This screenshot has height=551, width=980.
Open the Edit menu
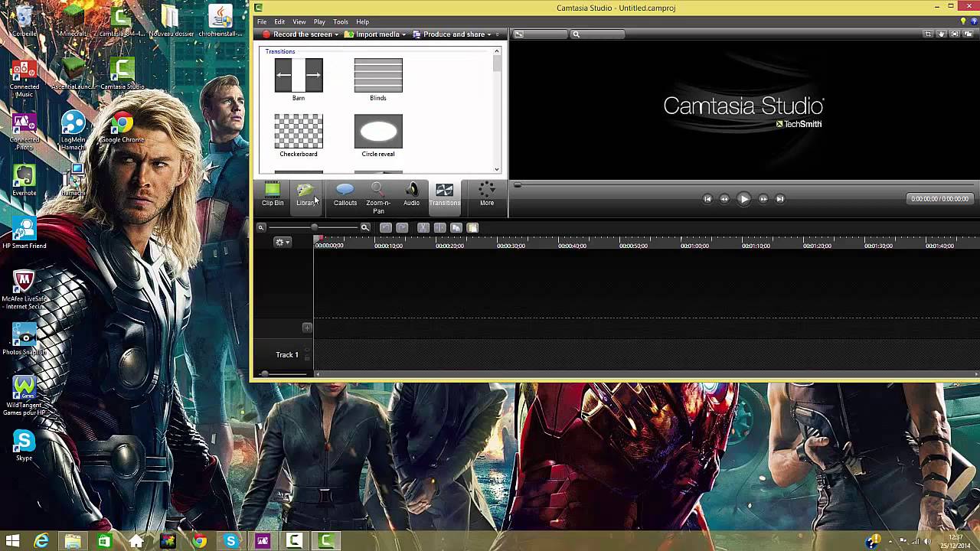(279, 21)
